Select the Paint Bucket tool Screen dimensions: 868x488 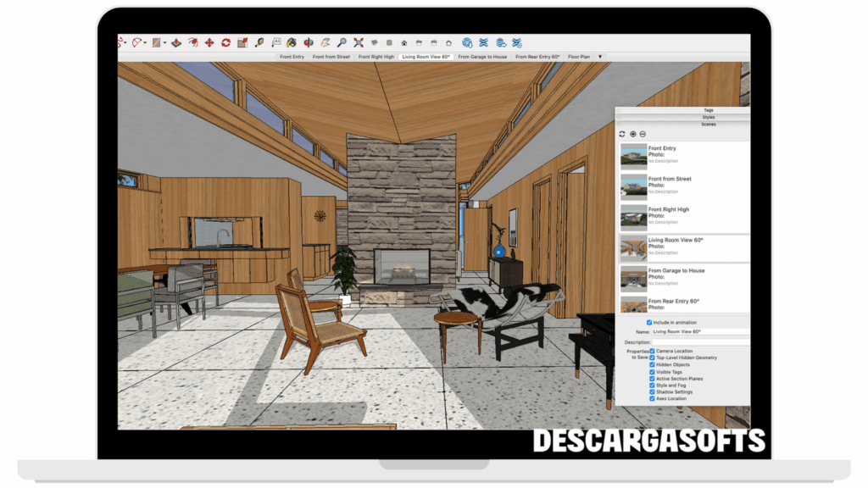(x=291, y=42)
